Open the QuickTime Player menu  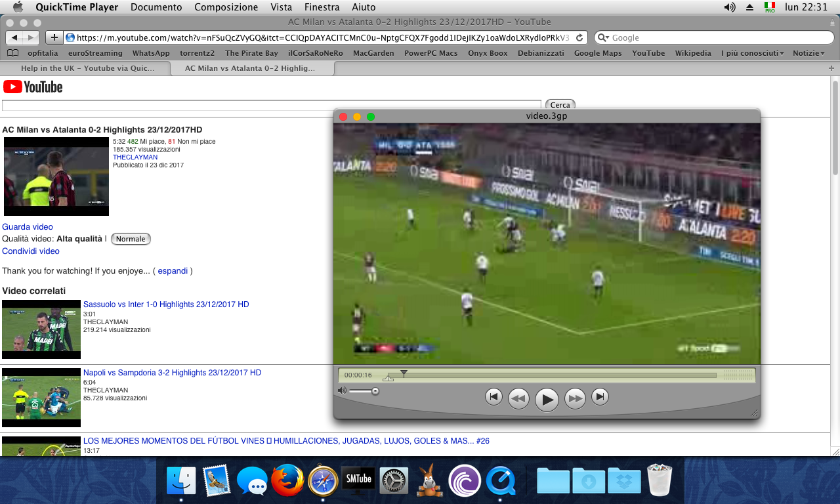click(77, 7)
